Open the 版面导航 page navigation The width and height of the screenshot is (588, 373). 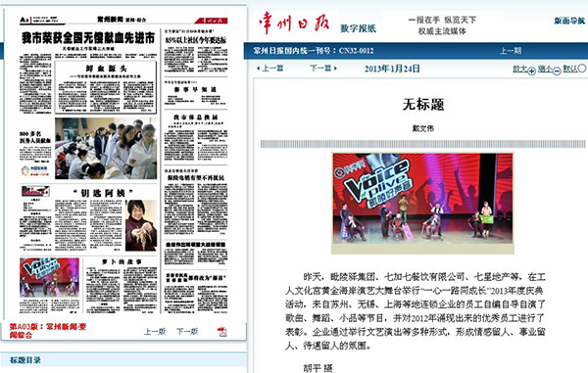(x=569, y=21)
